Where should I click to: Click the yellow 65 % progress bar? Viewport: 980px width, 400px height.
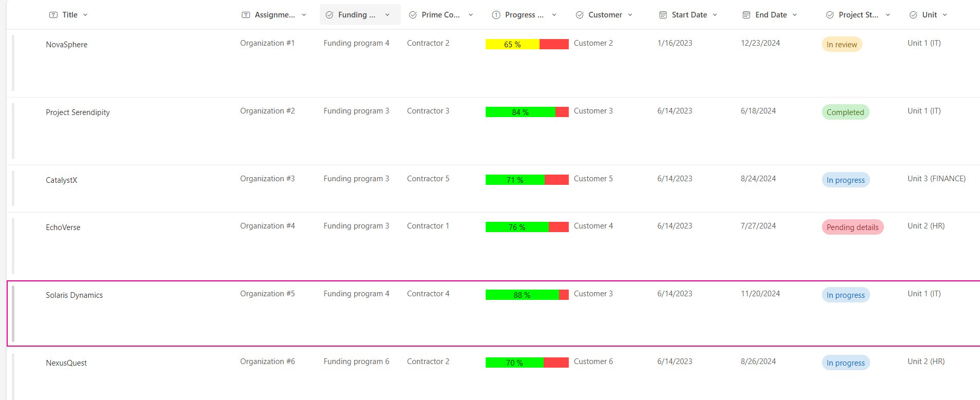512,45
